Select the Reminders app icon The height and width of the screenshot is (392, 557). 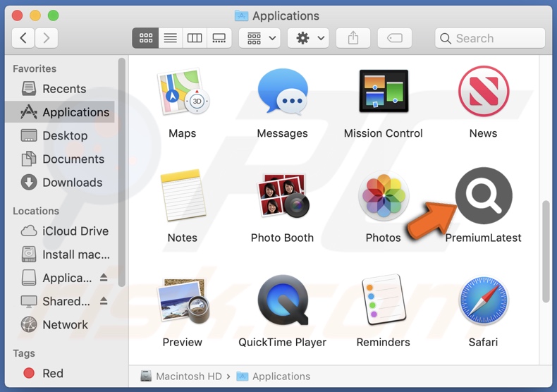tap(384, 300)
